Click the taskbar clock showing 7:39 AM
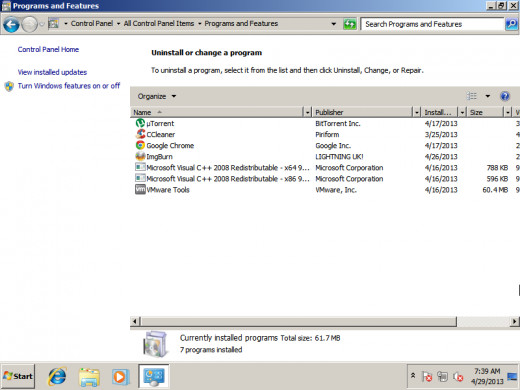Screen dimensions: 520x390 coord(487,376)
